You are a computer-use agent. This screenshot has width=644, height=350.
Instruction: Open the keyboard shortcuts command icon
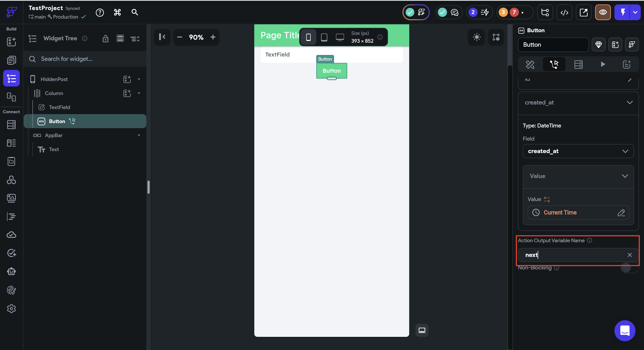117,12
